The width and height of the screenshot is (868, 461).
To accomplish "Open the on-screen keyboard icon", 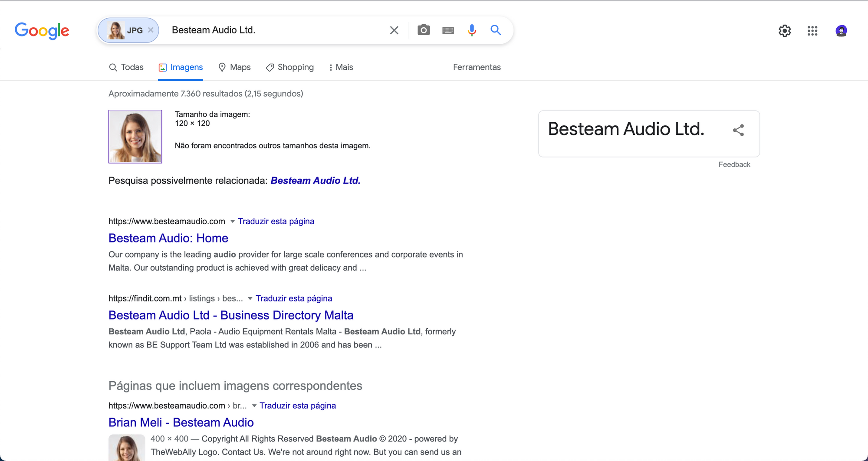I will [x=448, y=30].
